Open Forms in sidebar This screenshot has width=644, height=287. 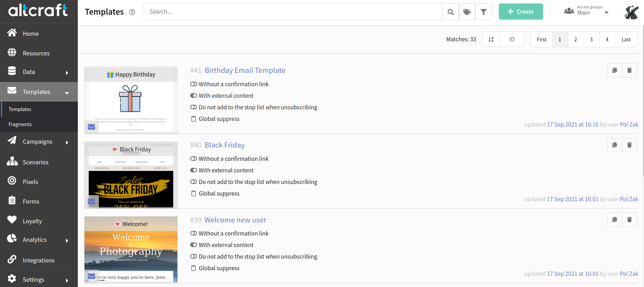(39, 201)
